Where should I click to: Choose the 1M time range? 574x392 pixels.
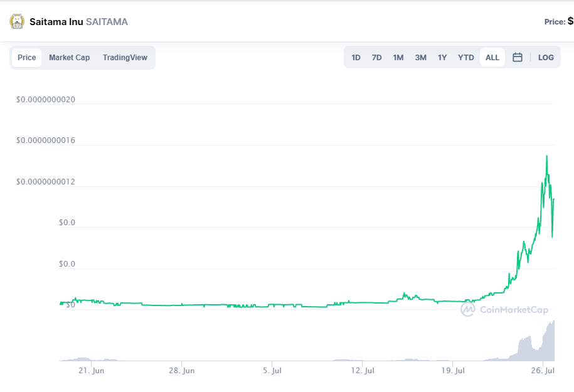398,58
